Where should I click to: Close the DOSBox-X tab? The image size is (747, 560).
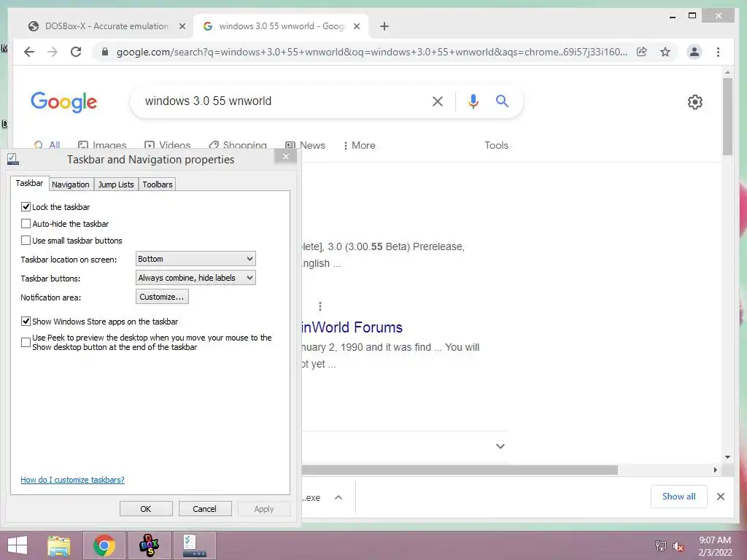click(x=182, y=26)
